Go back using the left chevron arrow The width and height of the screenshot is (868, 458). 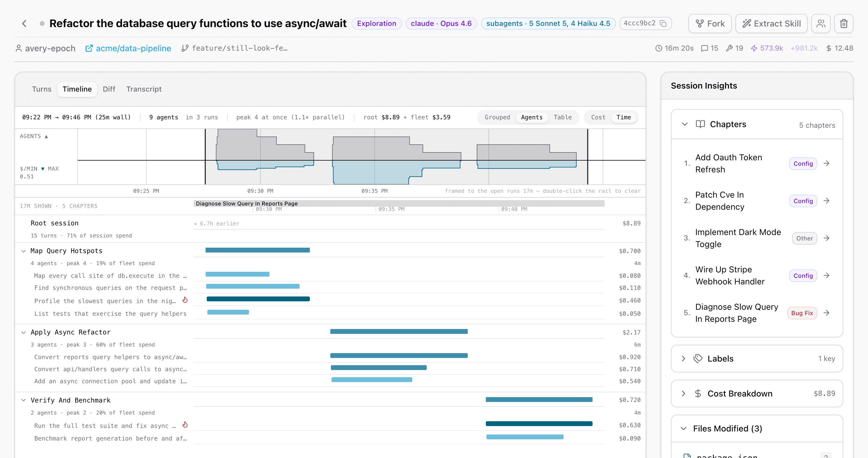(24, 24)
